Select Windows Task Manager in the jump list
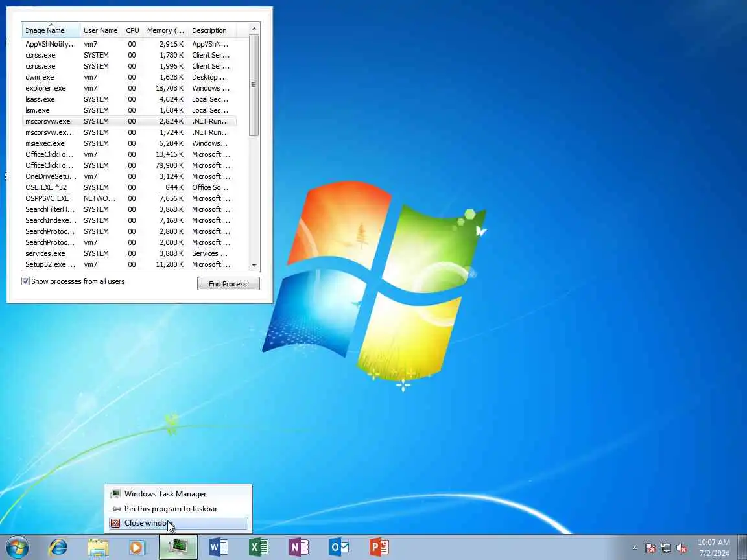The height and width of the screenshot is (560, 747). click(178, 494)
